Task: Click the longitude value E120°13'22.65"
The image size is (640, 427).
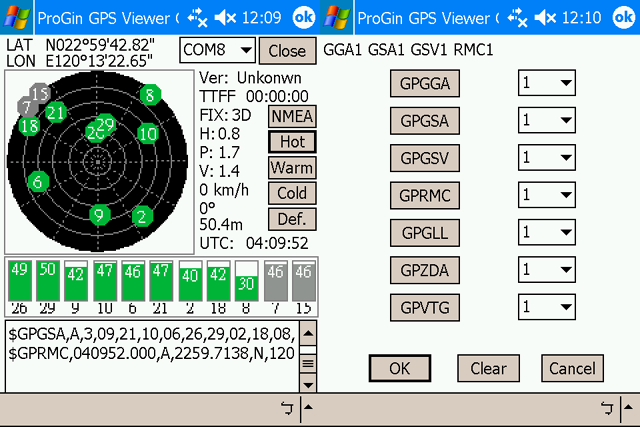Action: 99,61
